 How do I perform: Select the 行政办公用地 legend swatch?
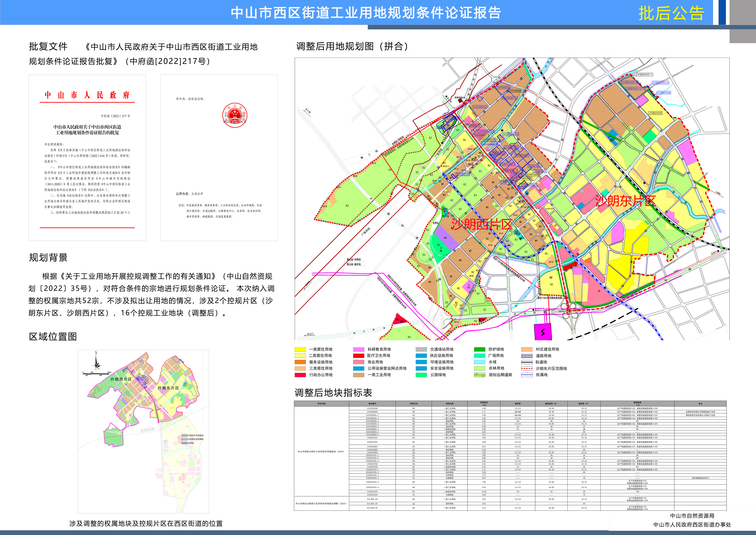(300, 375)
